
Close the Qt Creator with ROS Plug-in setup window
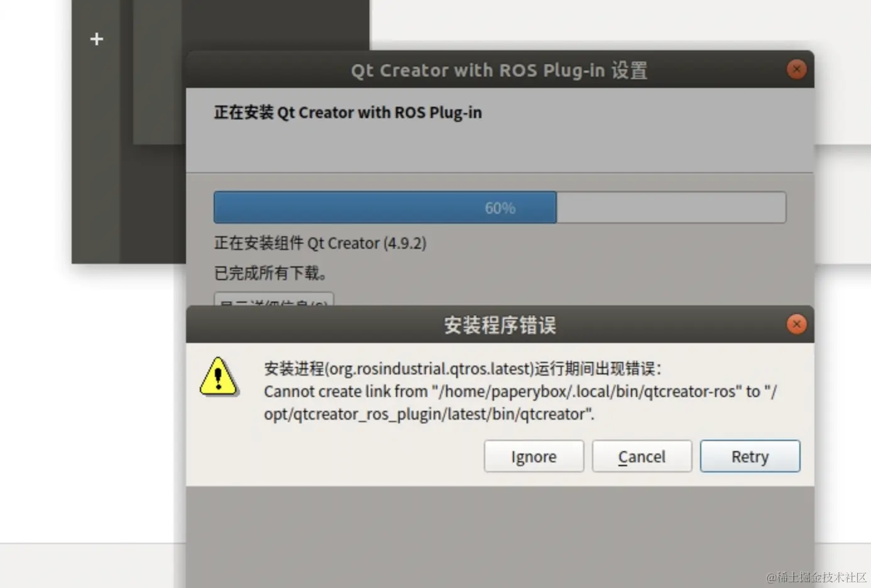point(796,69)
